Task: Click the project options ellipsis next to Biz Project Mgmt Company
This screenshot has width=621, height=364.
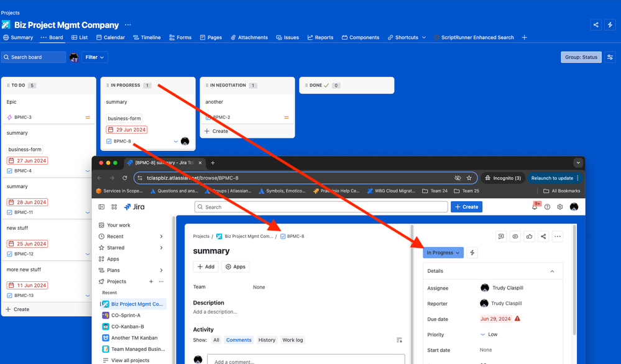Action: coord(127,24)
